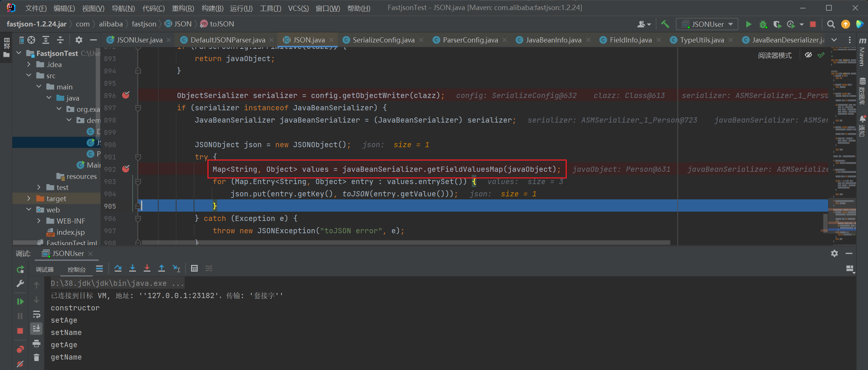Viewport: 868px width, 370px height.
Task: Run JSONUser with the green play icon
Action: pos(748,24)
